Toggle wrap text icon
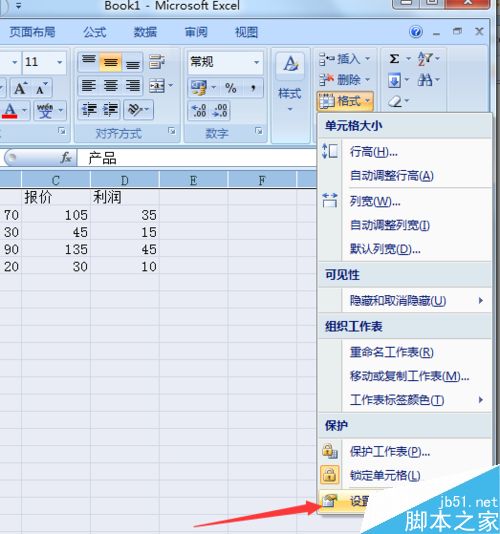Screen dimensions: 500x534 tap(157, 62)
